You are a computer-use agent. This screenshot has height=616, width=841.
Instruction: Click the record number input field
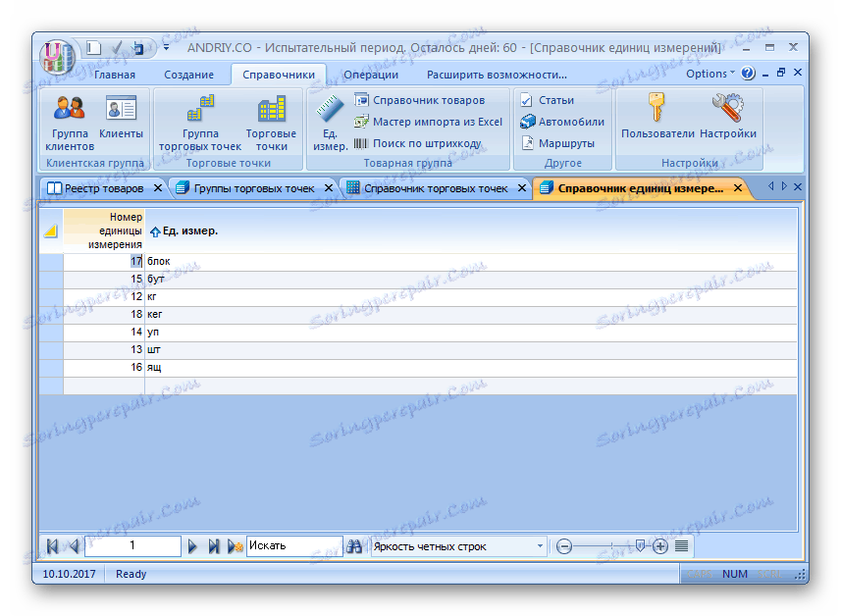(132, 546)
